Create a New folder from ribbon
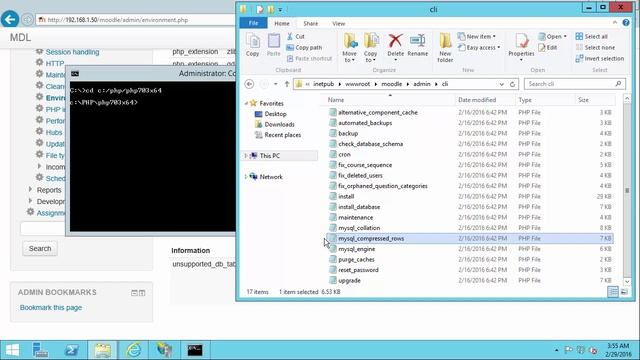 click(445, 48)
